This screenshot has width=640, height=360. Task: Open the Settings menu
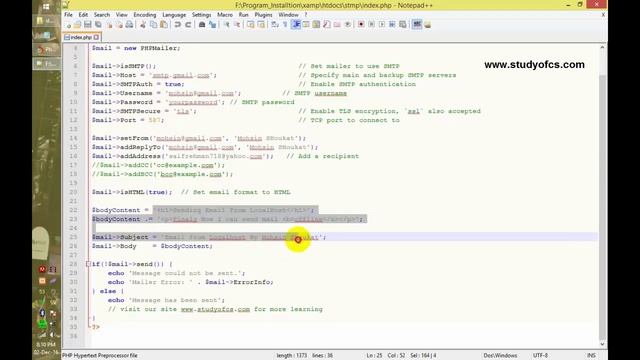click(201, 15)
